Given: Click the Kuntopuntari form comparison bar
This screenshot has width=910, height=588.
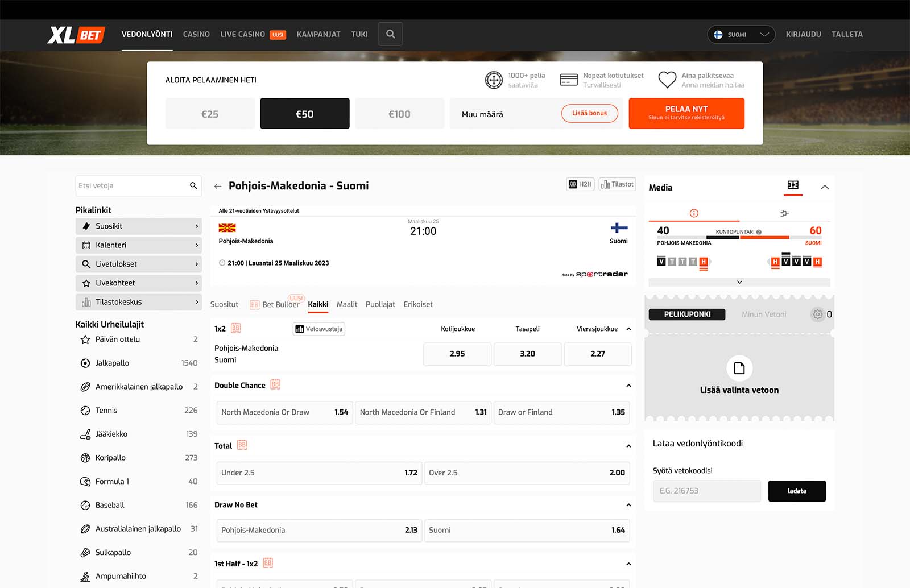Looking at the screenshot, I should pyautogui.click(x=739, y=237).
